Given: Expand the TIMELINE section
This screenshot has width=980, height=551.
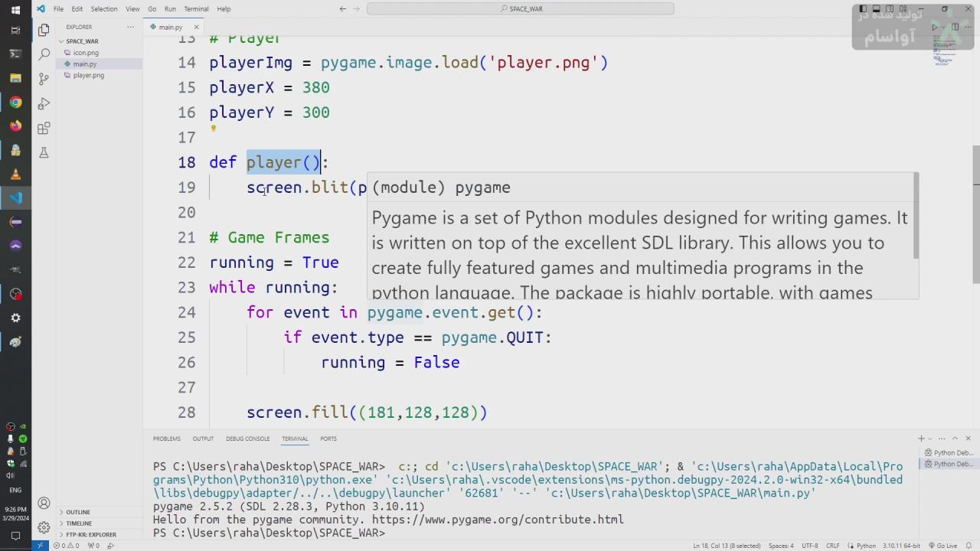Looking at the screenshot, I should click(79, 523).
